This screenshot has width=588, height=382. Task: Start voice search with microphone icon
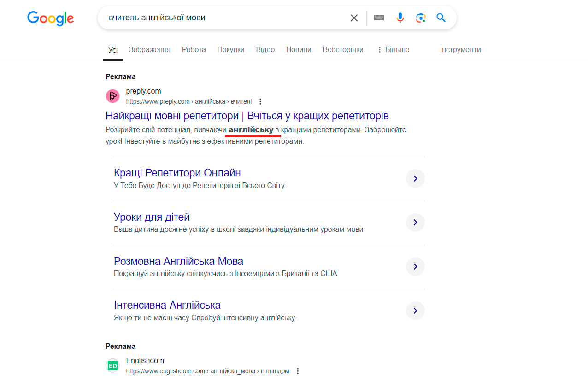(x=400, y=18)
